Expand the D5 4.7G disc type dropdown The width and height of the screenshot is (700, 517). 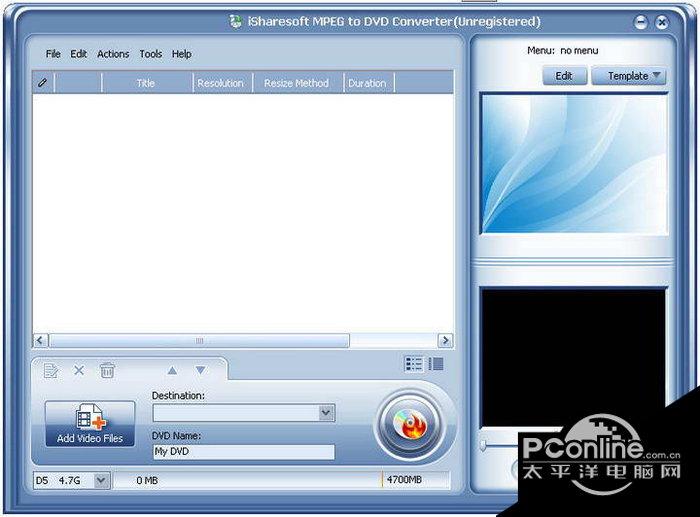click(x=101, y=480)
